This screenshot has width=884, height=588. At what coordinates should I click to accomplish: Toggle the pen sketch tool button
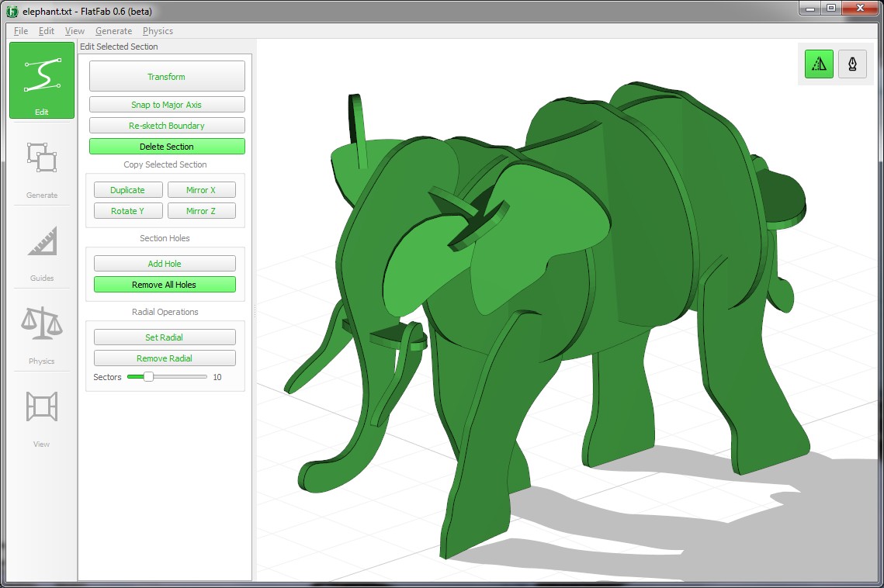coord(851,64)
